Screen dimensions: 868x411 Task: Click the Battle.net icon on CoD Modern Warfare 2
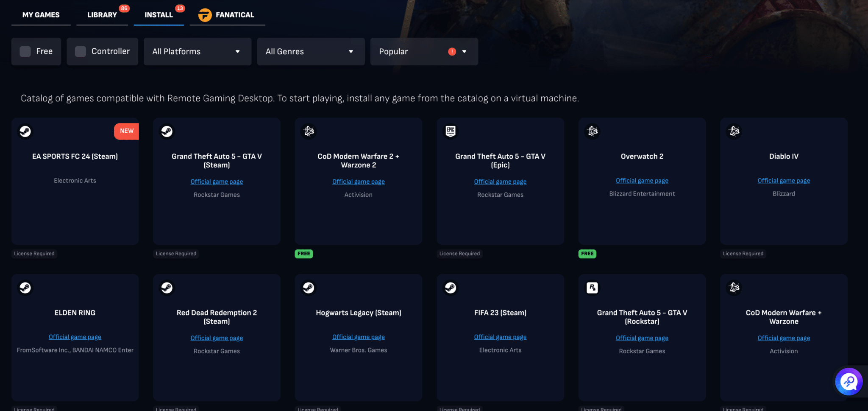[x=308, y=131]
